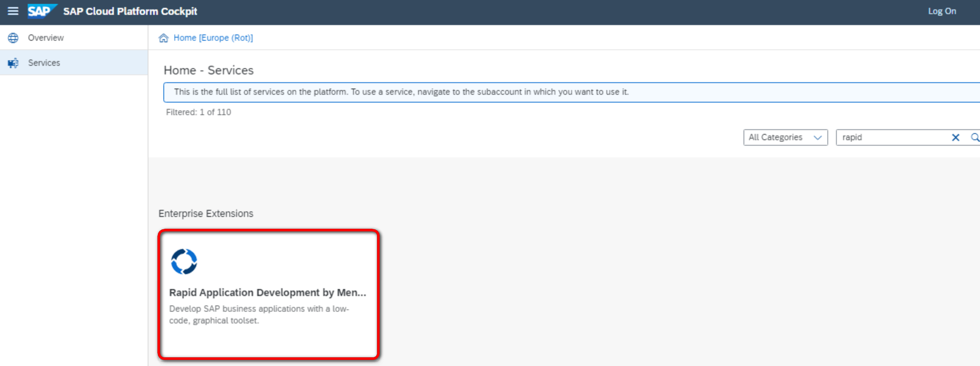The height and width of the screenshot is (366, 980).
Task: Click the SAP logo
Action: [42, 11]
